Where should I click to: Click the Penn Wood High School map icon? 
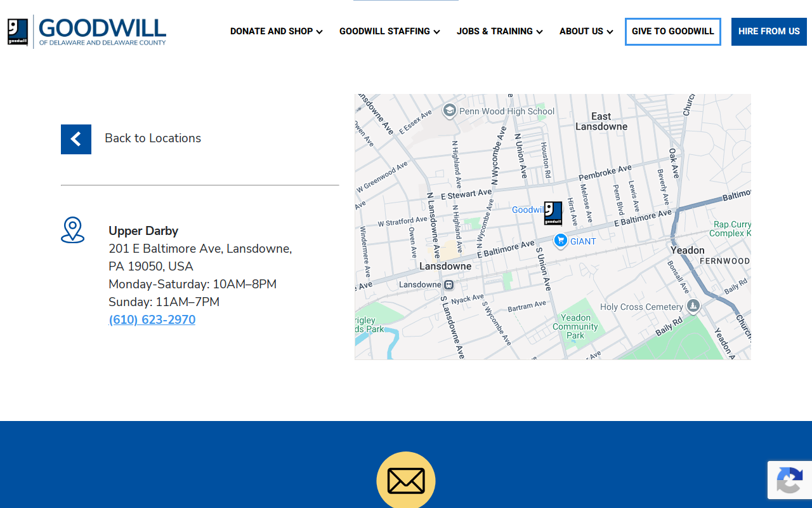450,111
